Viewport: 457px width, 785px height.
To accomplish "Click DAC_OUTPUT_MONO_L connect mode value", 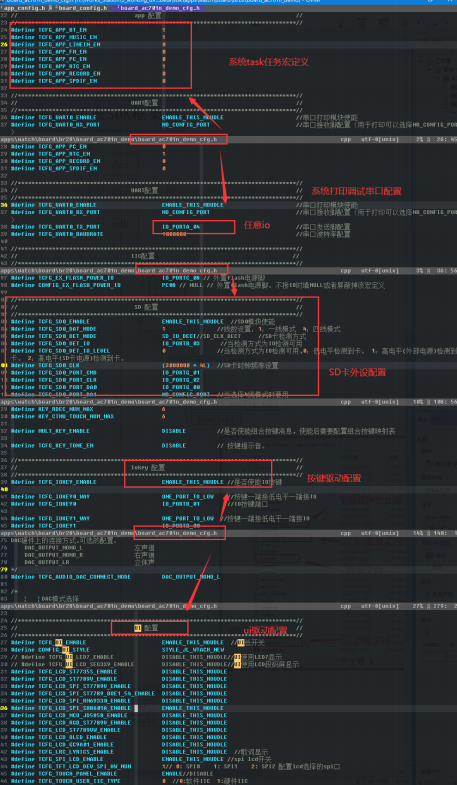I will (191, 577).
